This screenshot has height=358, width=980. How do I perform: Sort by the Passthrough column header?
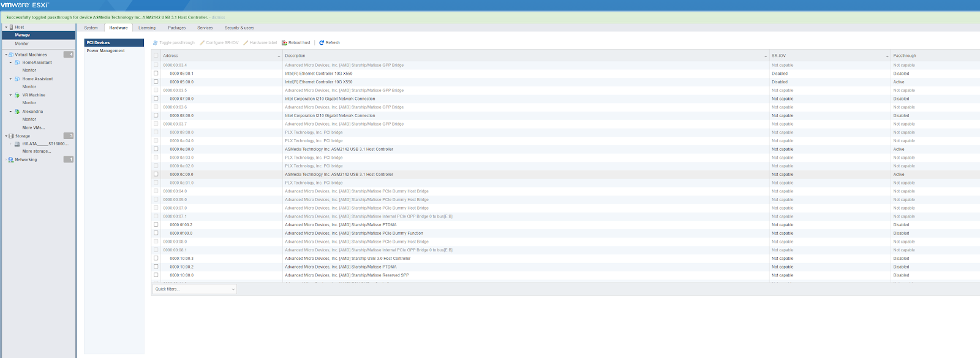[905, 56]
